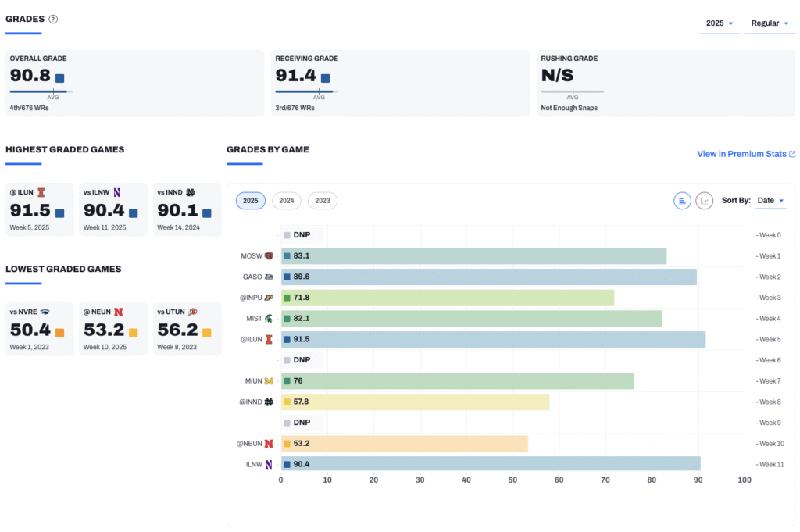
Task: Expand the Sort By Date dropdown
Action: (770, 201)
